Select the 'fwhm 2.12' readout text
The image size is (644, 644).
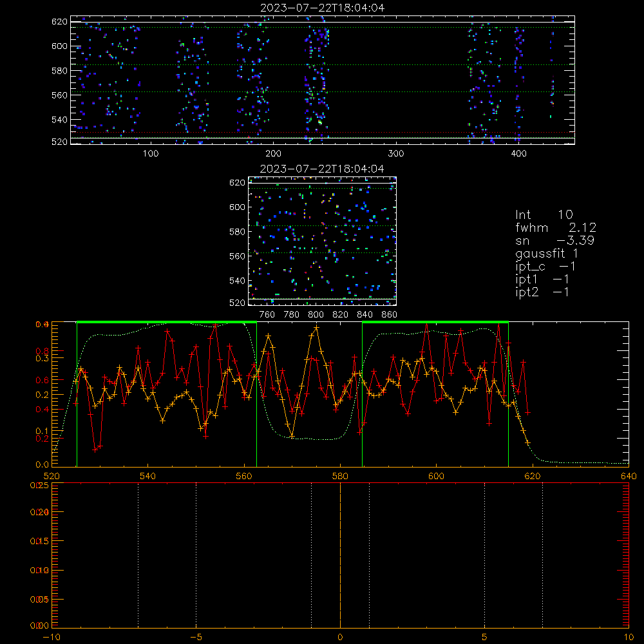tap(556, 227)
